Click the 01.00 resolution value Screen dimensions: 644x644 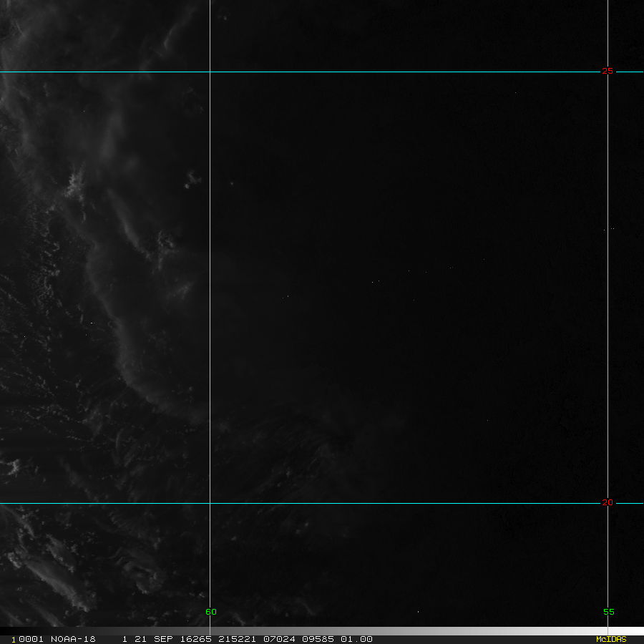click(356, 639)
